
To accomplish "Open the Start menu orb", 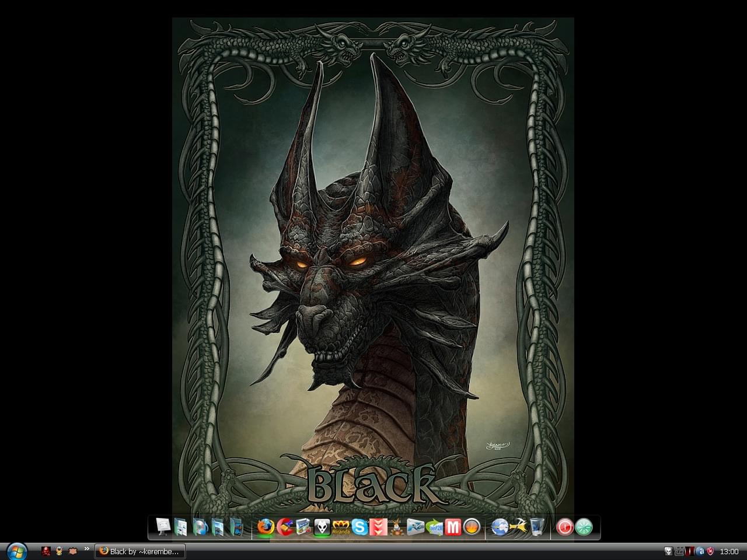I will pyautogui.click(x=17, y=551).
